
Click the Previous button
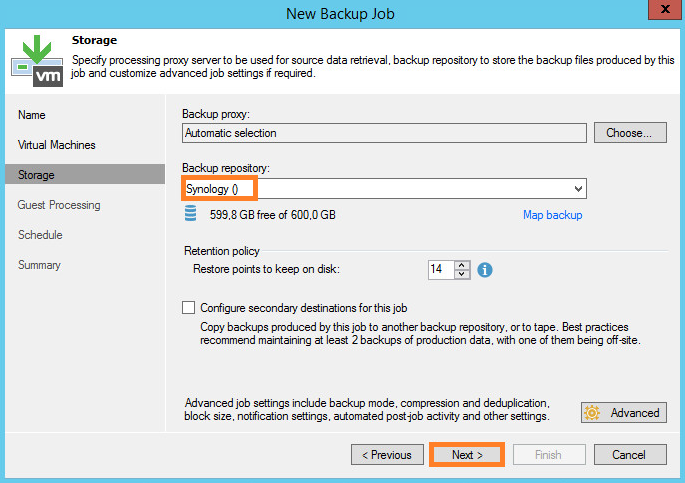tap(387, 455)
